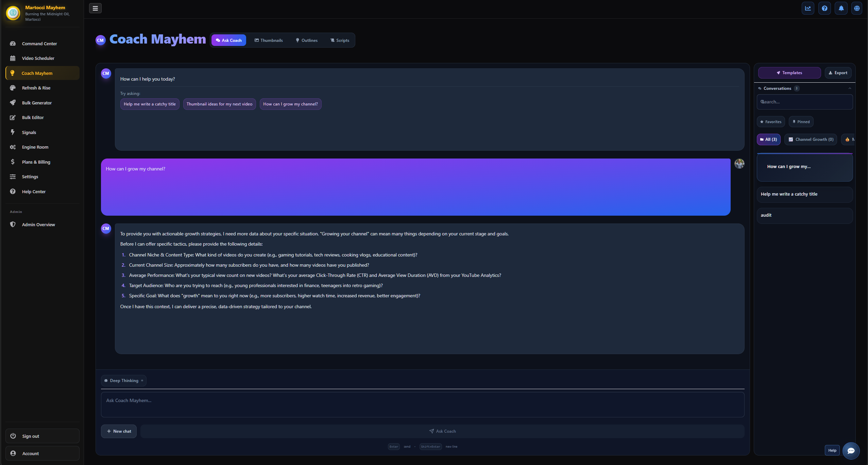The height and width of the screenshot is (465, 868).
Task: Toggle the sidebar with the hamburger button
Action: click(x=95, y=8)
